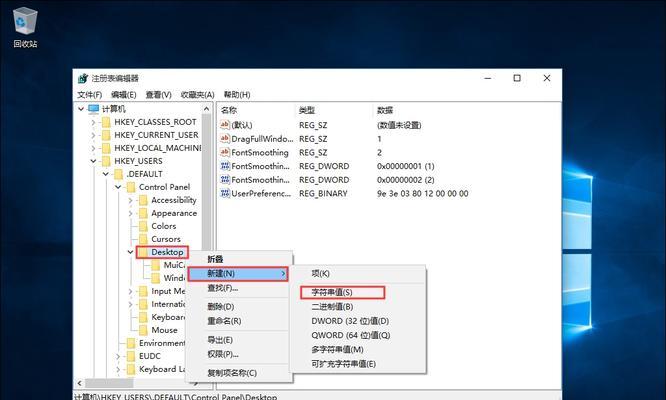Click tree pane scroll-up arrow
Viewport: 666px width, 400px height.
pyautogui.click(x=206, y=109)
